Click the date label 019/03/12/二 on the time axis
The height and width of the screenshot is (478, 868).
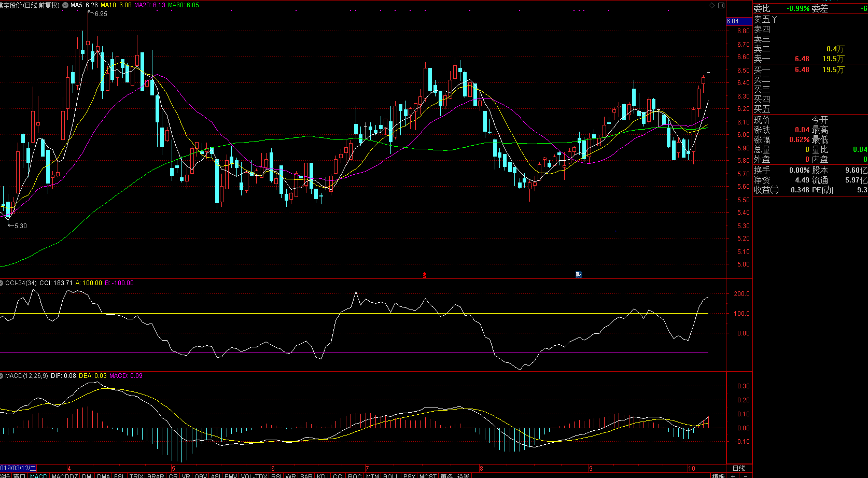coord(18,468)
